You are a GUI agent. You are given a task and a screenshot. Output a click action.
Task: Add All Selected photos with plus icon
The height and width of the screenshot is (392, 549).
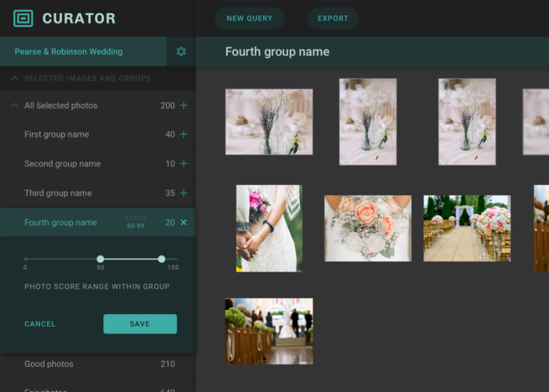click(x=184, y=106)
